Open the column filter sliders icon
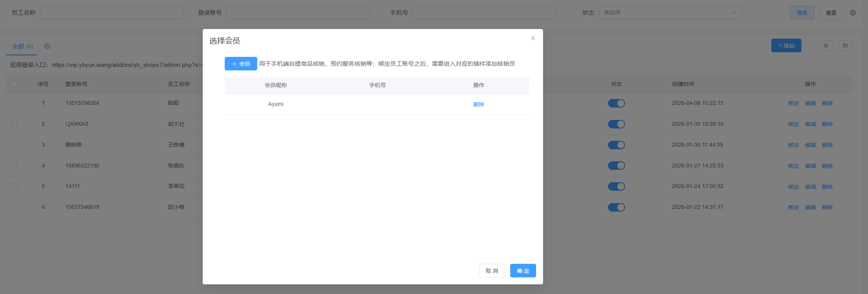 pyautogui.click(x=826, y=46)
